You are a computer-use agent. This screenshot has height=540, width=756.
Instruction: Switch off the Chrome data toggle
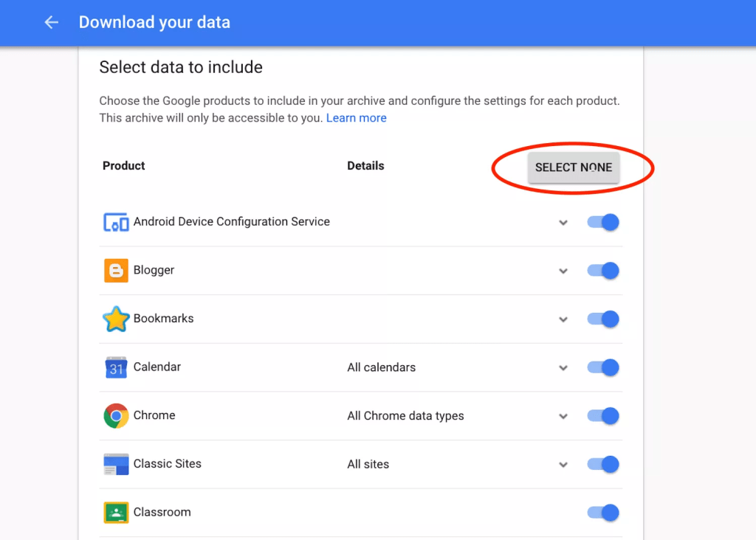603,416
